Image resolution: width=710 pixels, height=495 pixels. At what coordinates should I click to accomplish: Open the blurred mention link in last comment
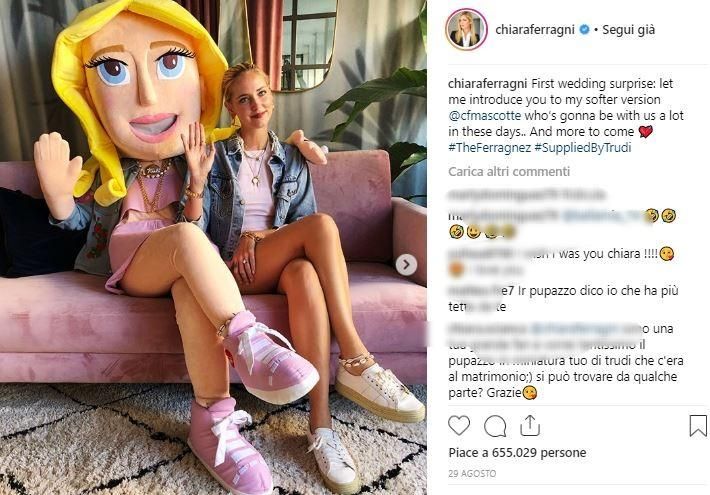click(574, 329)
